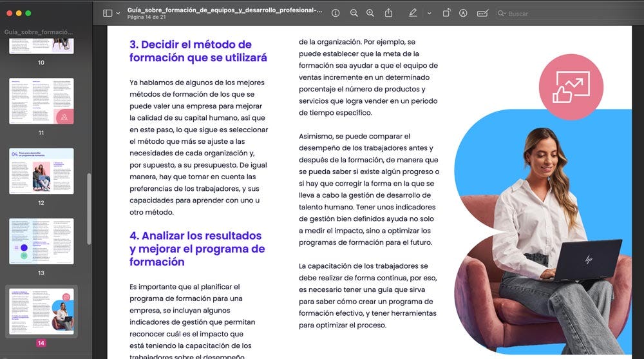Rotate the page with rotate icon
644x359 pixels.
point(446,13)
